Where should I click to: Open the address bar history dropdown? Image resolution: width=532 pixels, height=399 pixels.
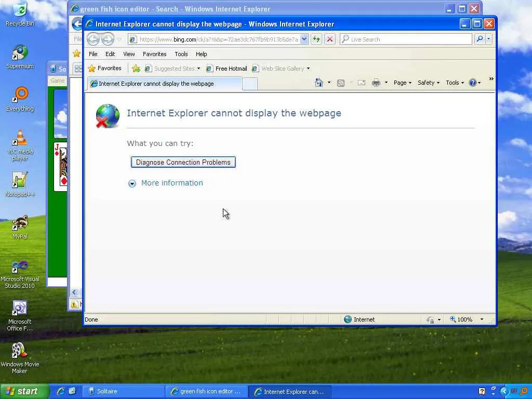[x=304, y=39]
